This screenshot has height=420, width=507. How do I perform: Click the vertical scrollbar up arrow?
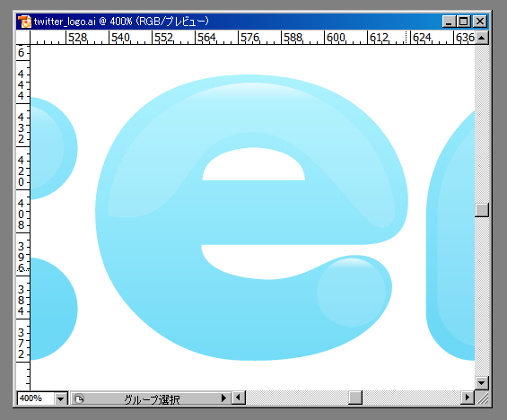[482, 38]
